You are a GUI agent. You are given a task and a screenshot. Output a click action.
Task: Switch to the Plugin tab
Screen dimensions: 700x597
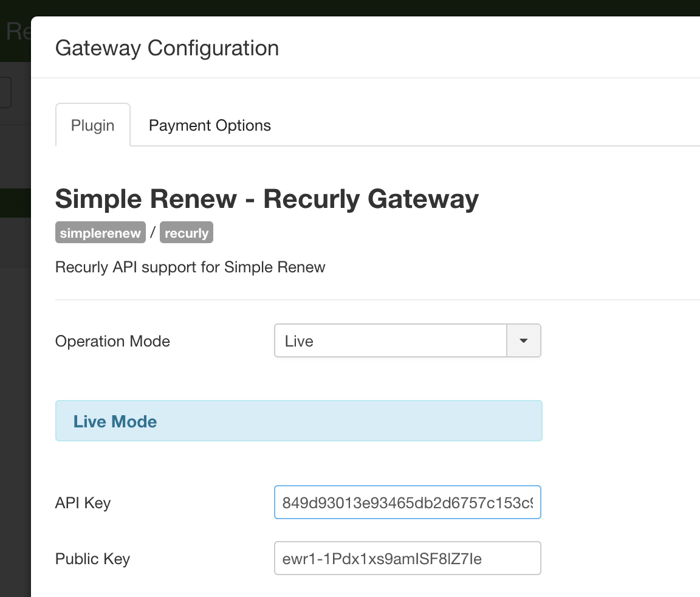pos(93,125)
